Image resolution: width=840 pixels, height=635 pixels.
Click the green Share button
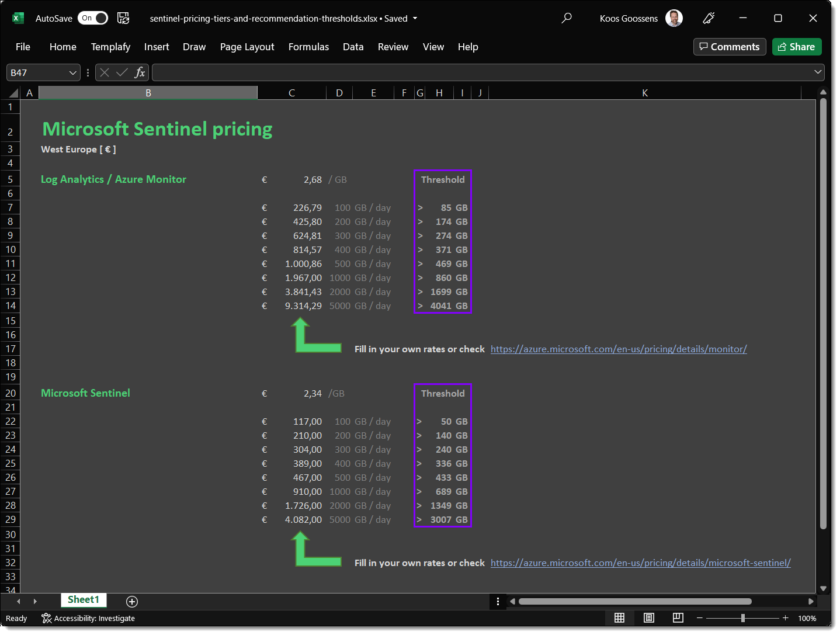point(797,47)
